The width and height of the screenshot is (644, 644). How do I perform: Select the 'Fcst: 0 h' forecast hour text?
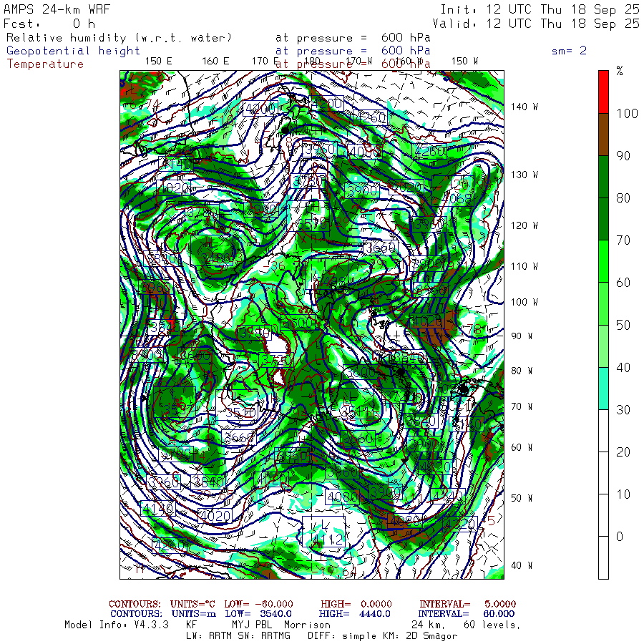(x=50, y=24)
